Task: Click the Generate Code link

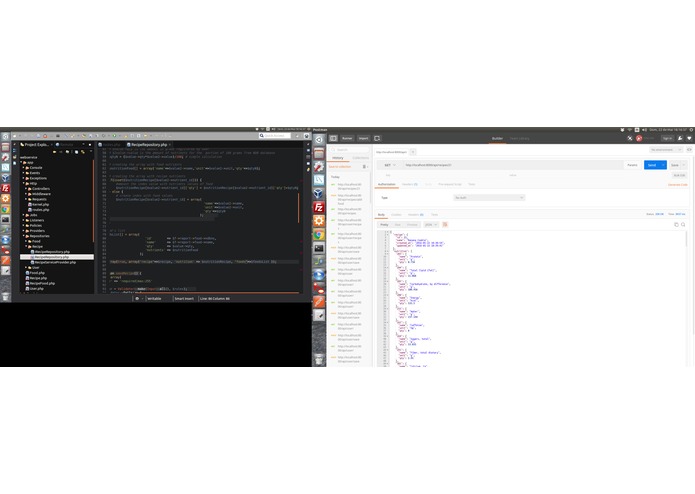Action: [677, 184]
